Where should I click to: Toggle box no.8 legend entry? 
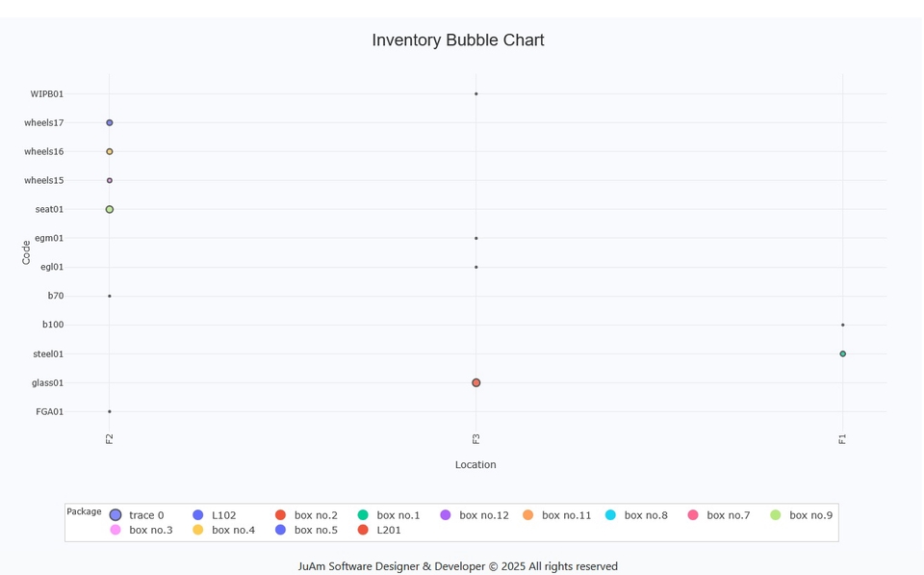click(x=645, y=515)
